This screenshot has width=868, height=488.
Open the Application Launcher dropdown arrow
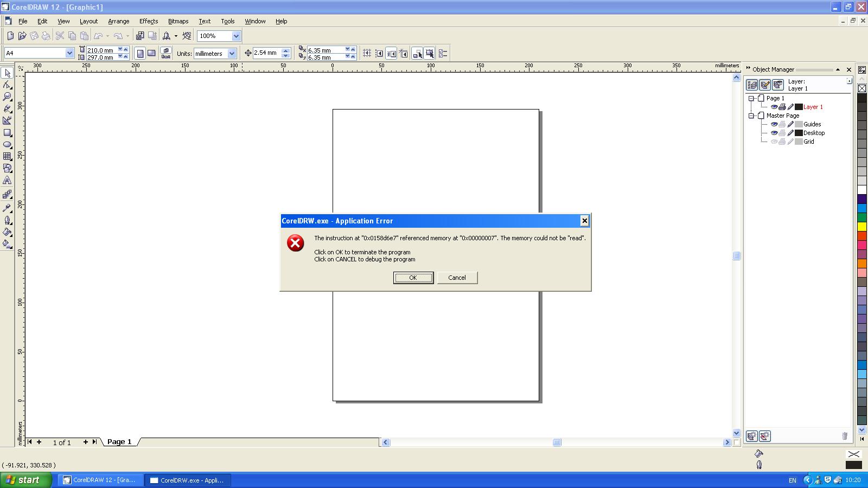coord(176,36)
